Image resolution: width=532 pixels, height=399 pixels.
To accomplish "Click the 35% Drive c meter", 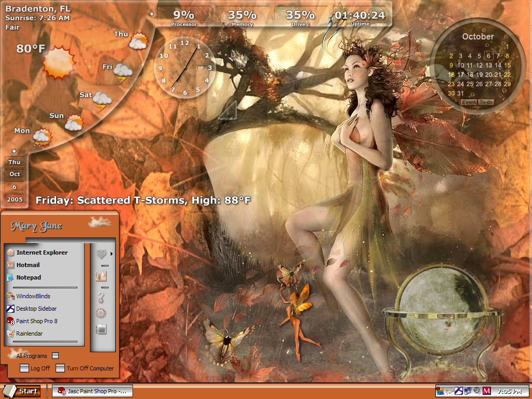I will coord(300,17).
